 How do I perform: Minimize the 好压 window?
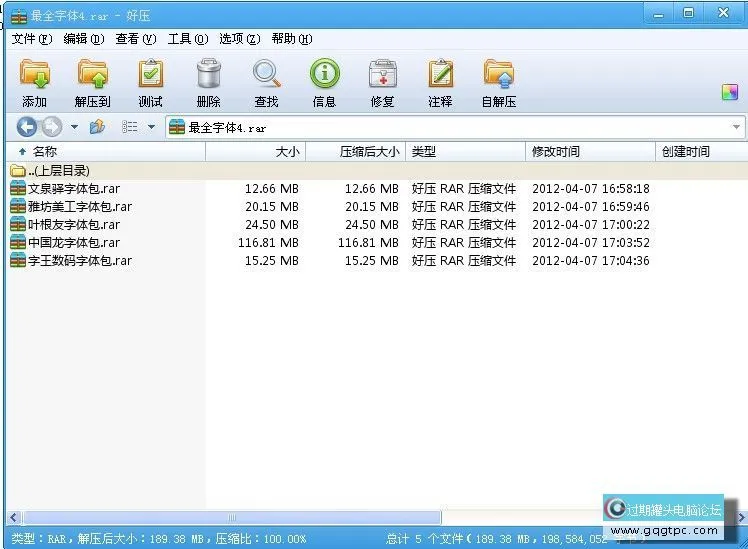659,14
